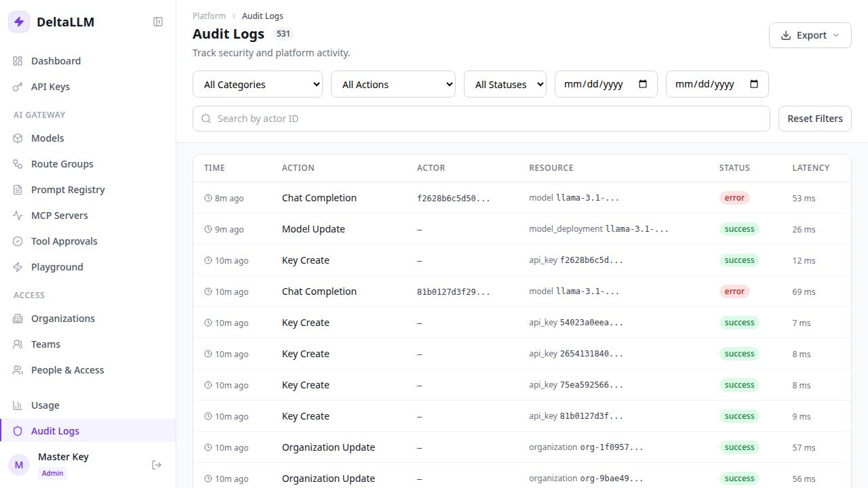
Task: Go to API Keys
Action: coord(88,87)
